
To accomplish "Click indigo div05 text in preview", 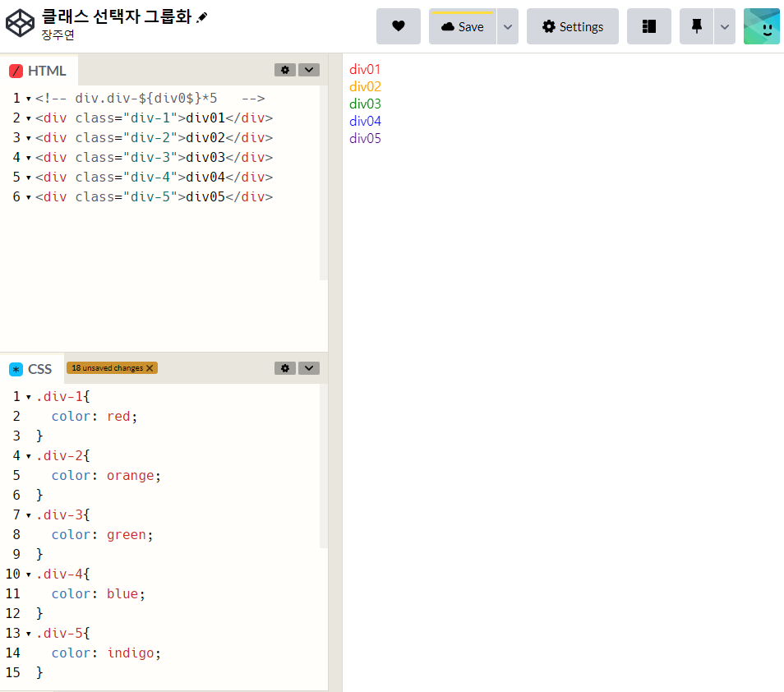I will point(365,138).
